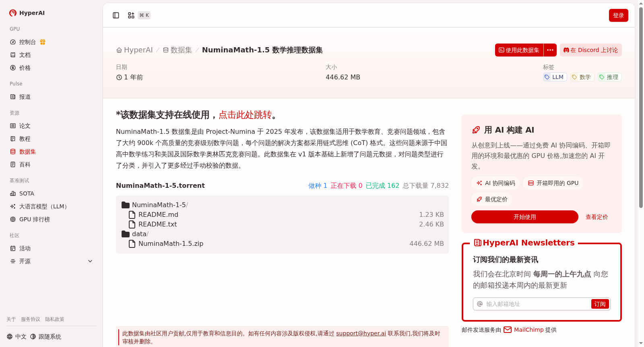Click 总下载量 7,832 stat
The width and height of the screenshot is (644, 347).
point(425,185)
